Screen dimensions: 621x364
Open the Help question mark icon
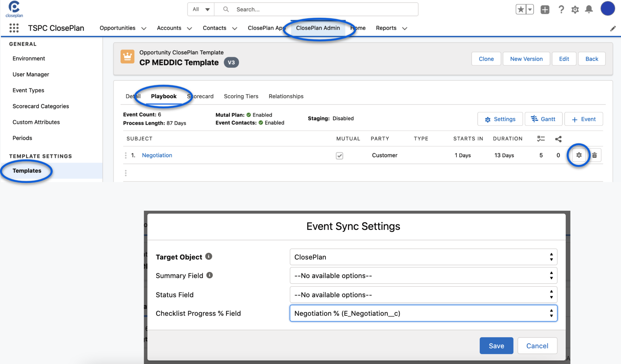click(x=561, y=10)
